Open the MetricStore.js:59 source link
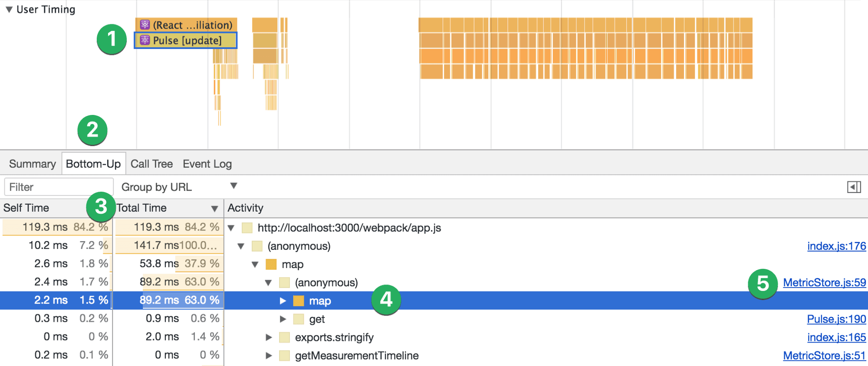 (824, 283)
